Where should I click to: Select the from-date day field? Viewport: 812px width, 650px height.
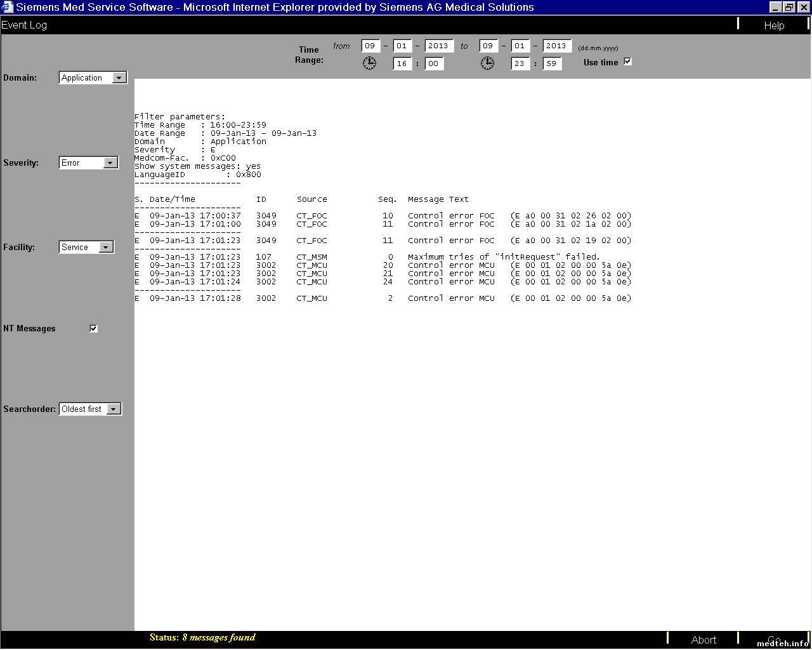point(370,46)
